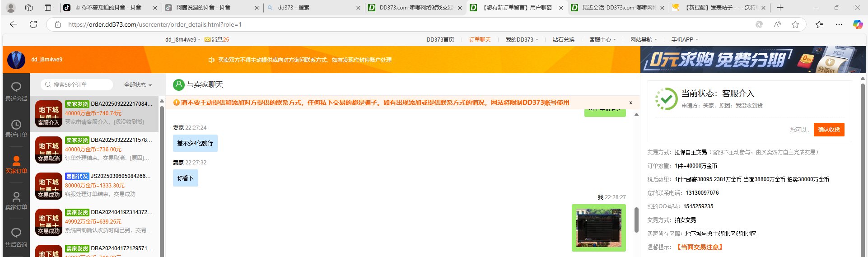Screen dimensions: 868x257
Task: Open the 钻石兑换 link
Action: pos(563,40)
